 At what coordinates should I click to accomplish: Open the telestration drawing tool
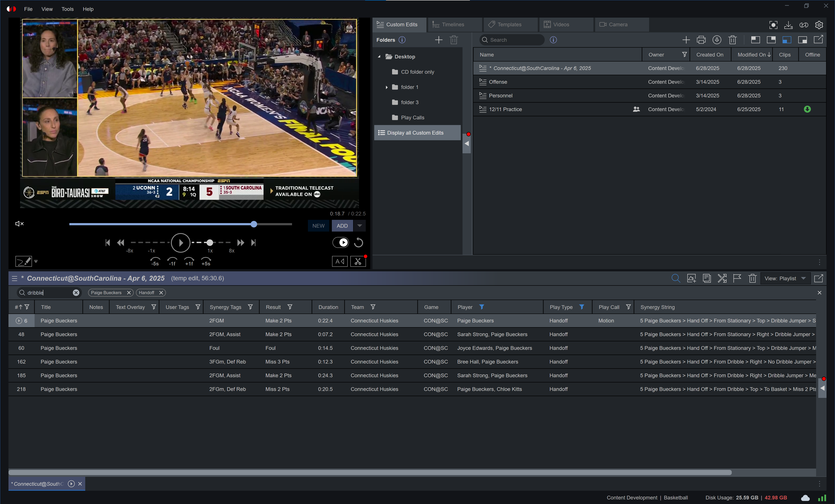pyautogui.click(x=24, y=261)
